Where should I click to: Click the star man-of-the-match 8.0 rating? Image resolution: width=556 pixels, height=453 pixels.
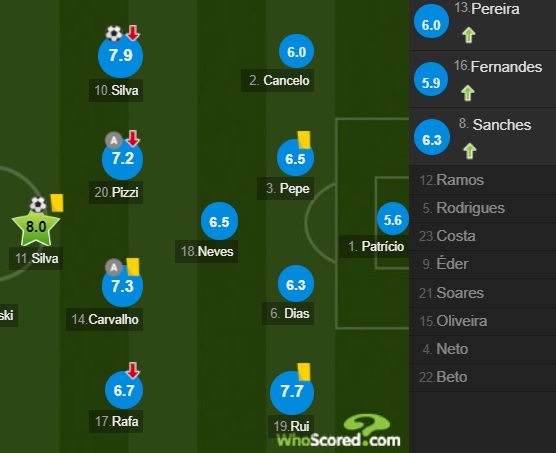tap(36, 228)
